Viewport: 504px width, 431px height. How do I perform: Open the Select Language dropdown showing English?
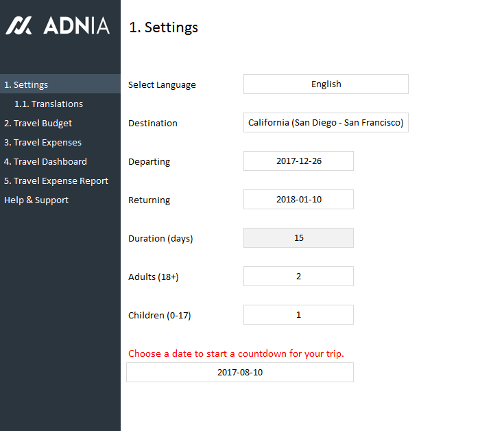pos(326,84)
